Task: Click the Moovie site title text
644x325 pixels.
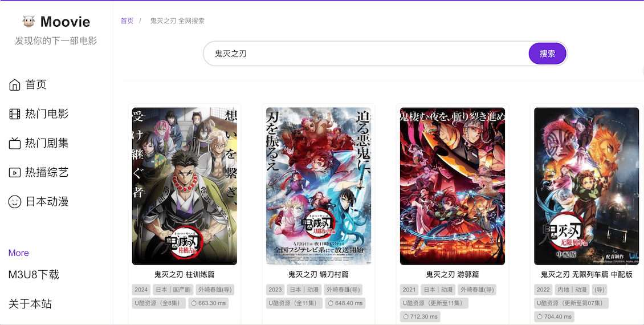Action: 65,21
